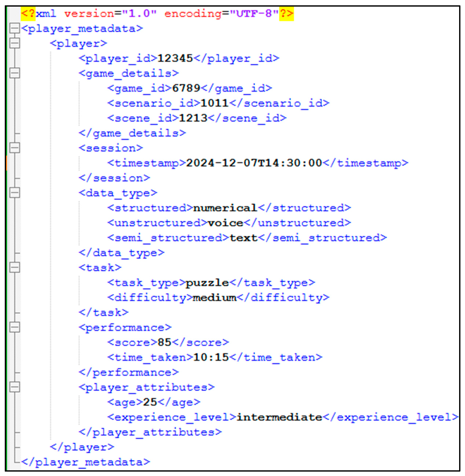The image size is (465, 476).
Task: Click the closing </data_type> tag
Action: (x=121, y=253)
